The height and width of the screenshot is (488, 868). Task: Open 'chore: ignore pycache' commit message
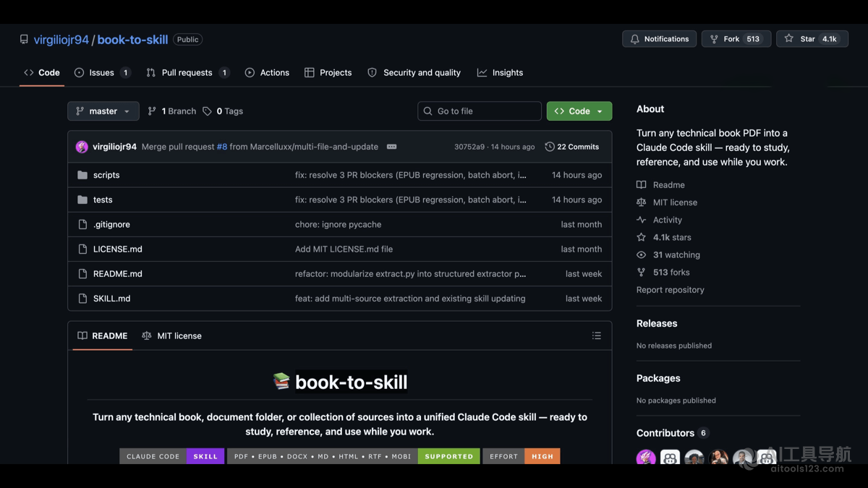338,224
